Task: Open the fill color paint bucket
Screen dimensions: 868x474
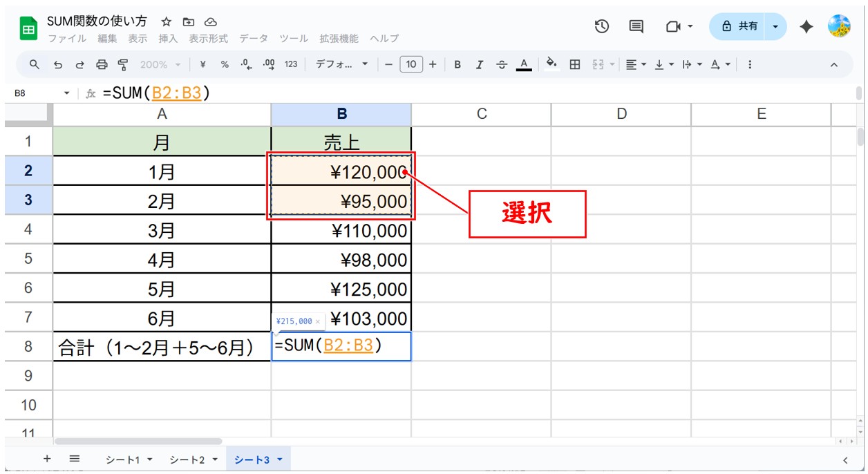Action: tap(551, 64)
